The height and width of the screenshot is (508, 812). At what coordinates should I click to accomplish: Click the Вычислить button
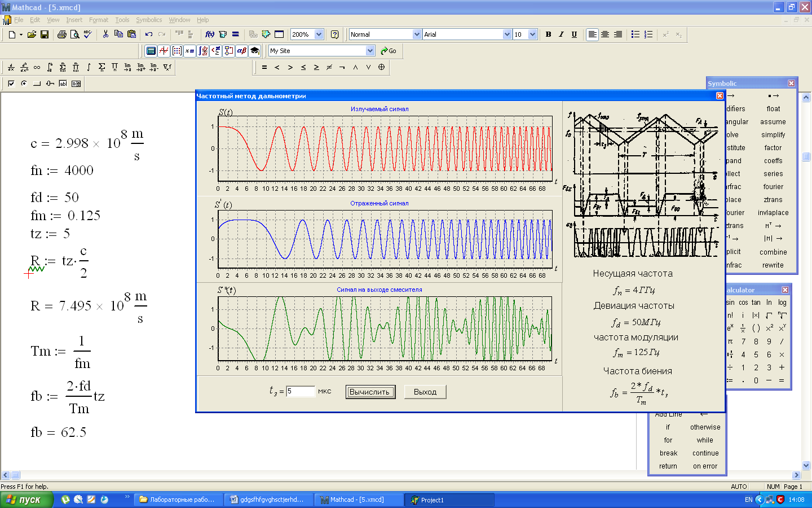click(370, 392)
